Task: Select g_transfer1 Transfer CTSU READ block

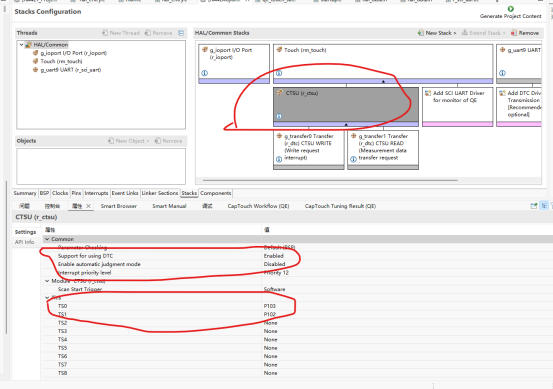Action: pyautogui.click(x=383, y=150)
